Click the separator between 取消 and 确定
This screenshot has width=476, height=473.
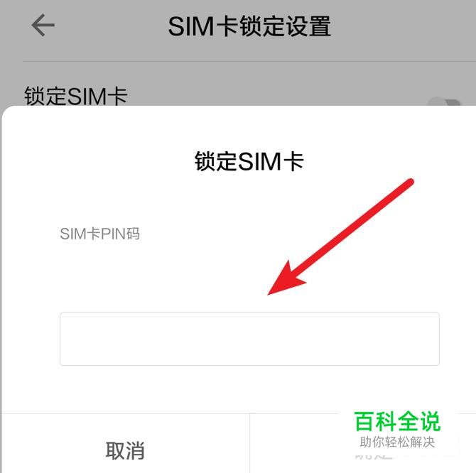[x=249, y=443]
